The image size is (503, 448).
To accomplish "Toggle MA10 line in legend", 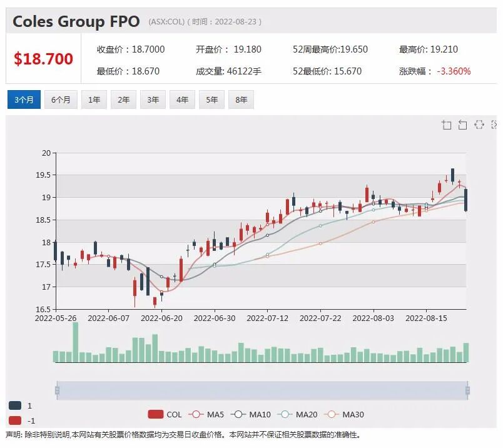I will click(250, 414).
